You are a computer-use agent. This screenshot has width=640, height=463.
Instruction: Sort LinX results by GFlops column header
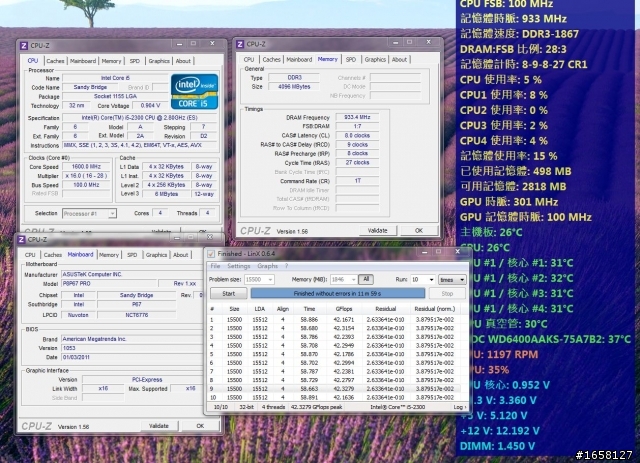click(x=344, y=309)
